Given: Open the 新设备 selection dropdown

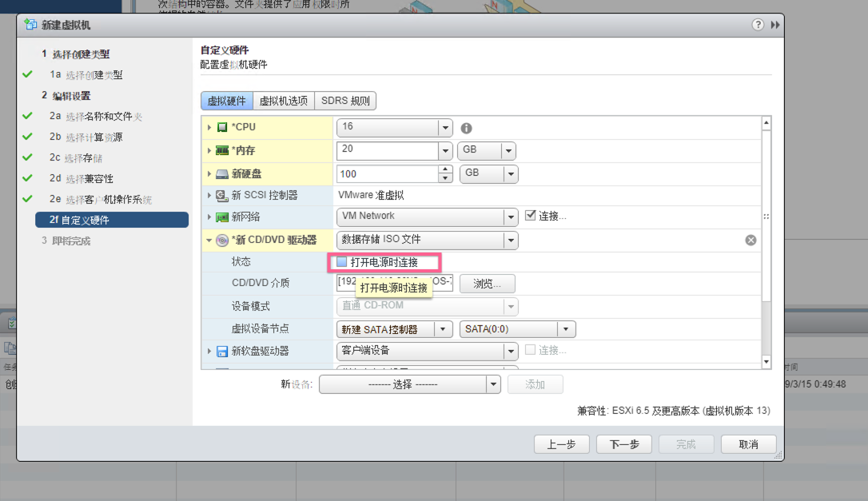Looking at the screenshot, I should tap(493, 384).
